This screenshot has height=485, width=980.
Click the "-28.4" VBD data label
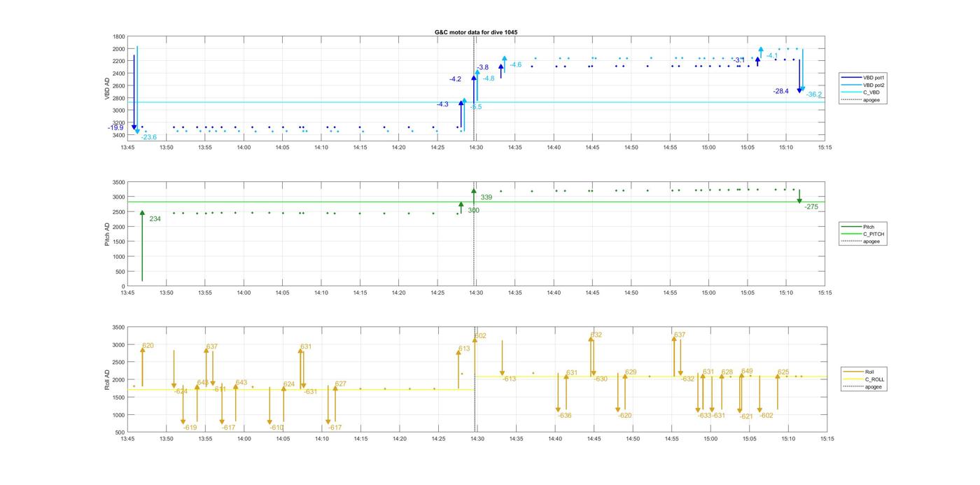tap(780, 91)
